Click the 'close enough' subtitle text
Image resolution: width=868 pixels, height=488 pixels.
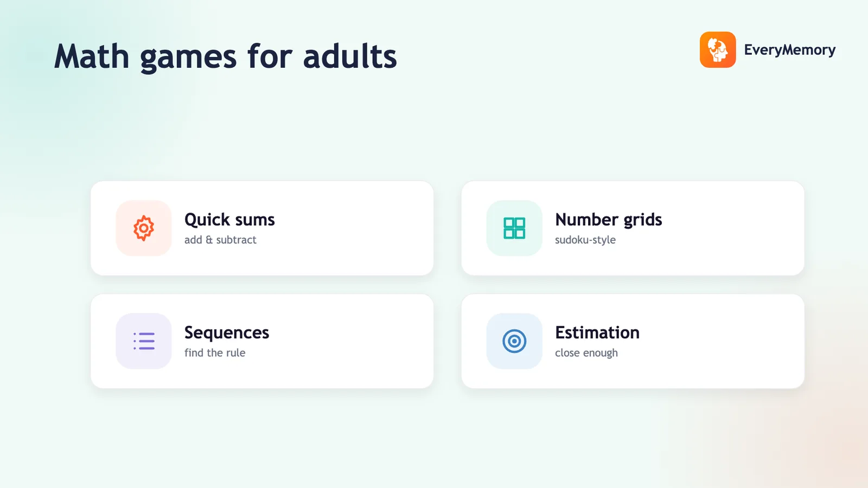[x=586, y=353]
